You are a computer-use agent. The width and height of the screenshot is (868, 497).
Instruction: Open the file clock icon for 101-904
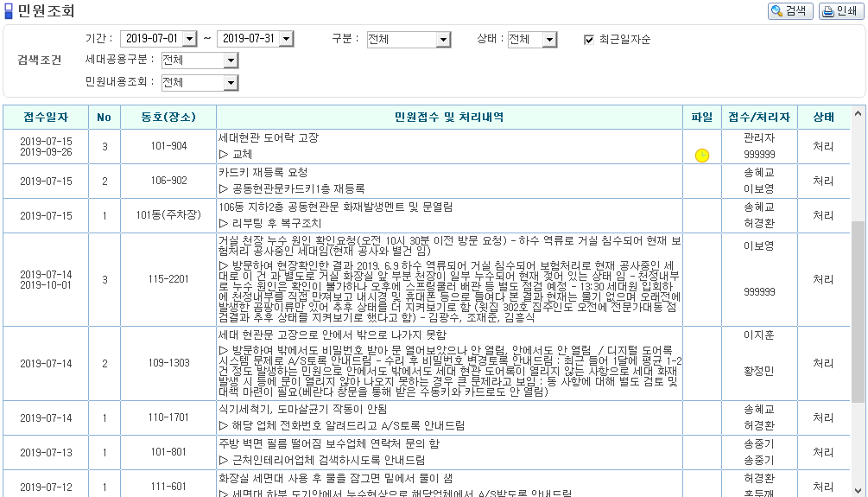[x=702, y=156]
